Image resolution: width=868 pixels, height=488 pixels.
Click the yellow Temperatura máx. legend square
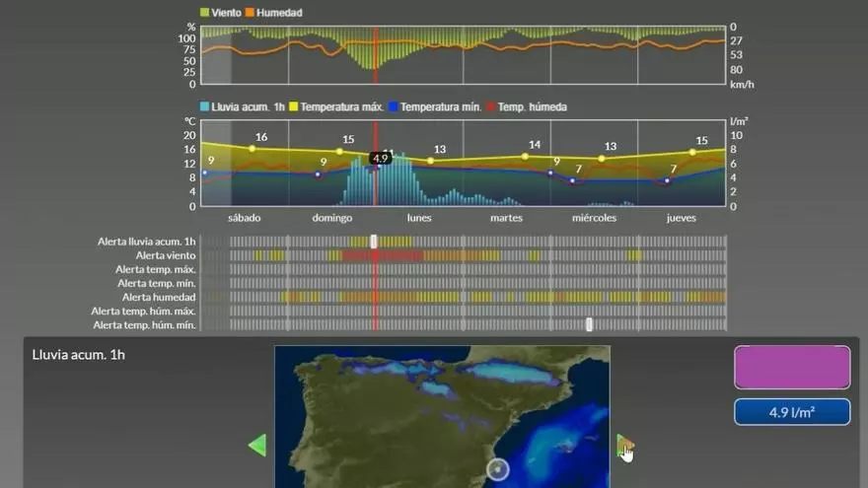[293, 106]
